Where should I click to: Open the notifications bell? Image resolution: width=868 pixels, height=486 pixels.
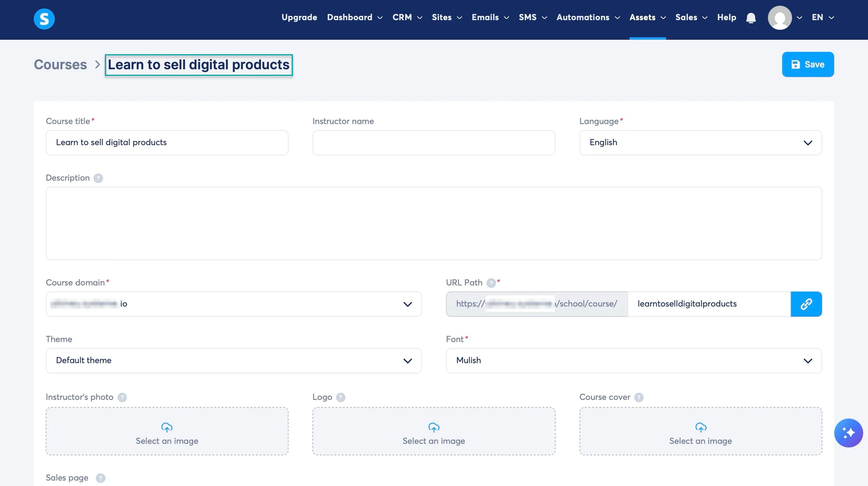(751, 18)
